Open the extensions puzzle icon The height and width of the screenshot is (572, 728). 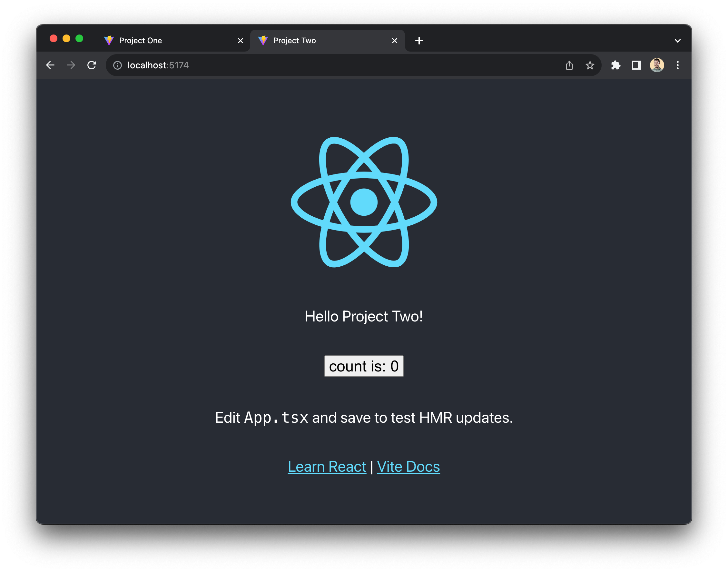click(x=615, y=65)
